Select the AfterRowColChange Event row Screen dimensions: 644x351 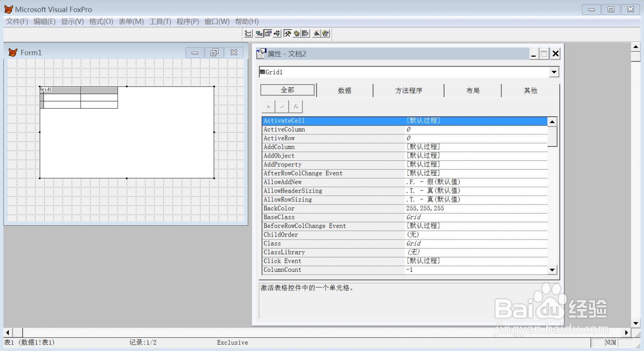pos(405,173)
